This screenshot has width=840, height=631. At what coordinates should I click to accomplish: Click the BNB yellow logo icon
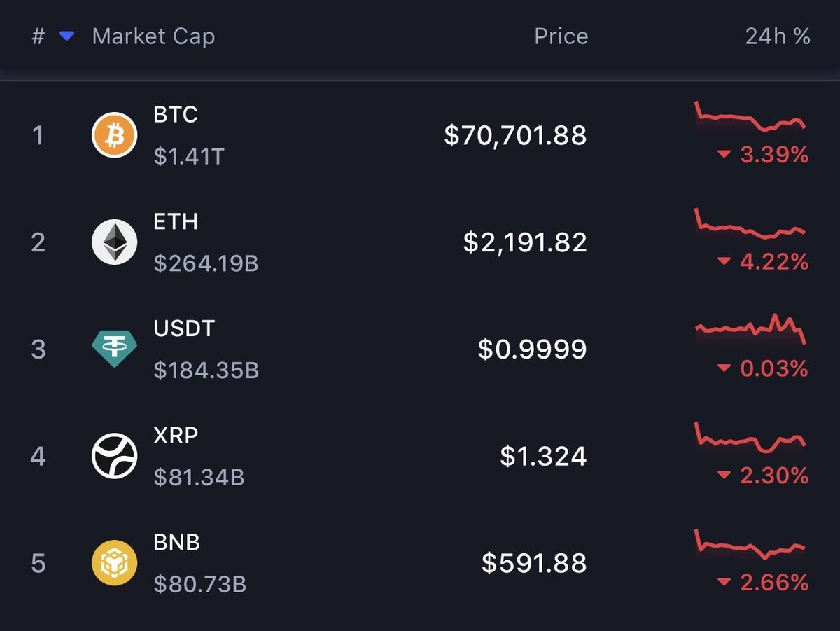pyautogui.click(x=114, y=563)
